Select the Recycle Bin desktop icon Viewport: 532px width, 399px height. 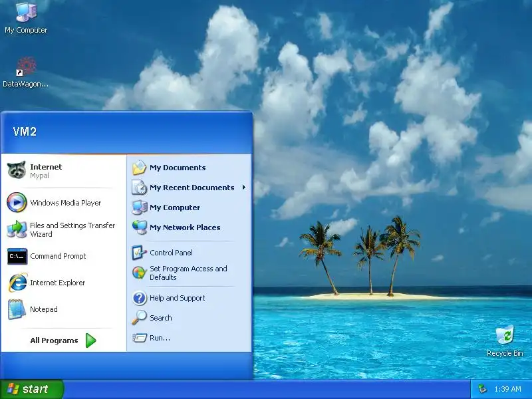pyautogui.click(x=505, y=335)
